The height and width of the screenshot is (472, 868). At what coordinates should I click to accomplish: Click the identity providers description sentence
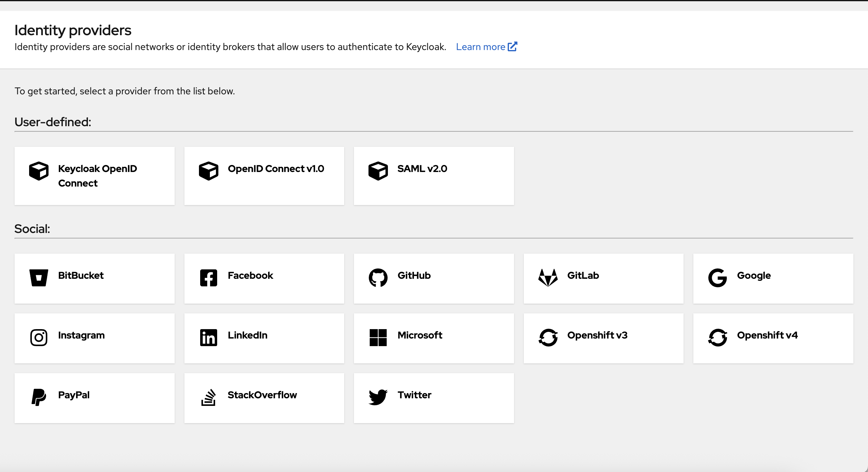230,47
